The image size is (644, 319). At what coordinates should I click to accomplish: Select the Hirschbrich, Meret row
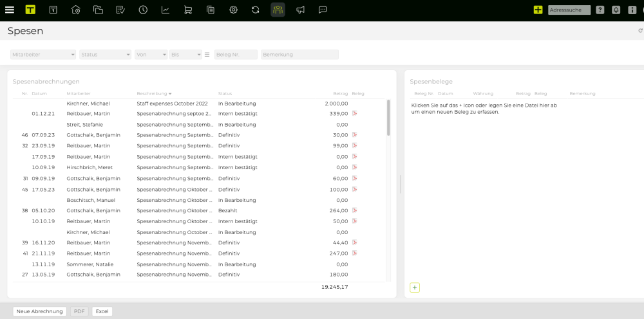click(199, 167)
